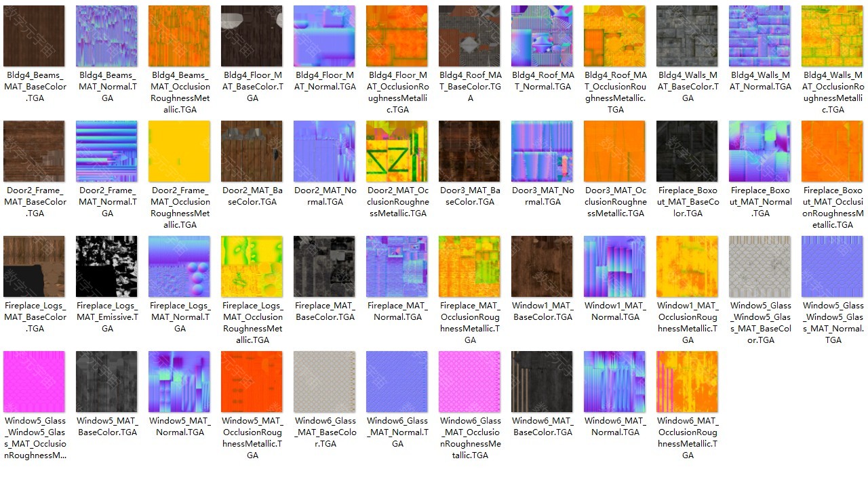Screen dimensions: 868x488
Task: Select the Fireplace_MAT_BaseColor.TGA gray texture
Action: pos(324,266)
